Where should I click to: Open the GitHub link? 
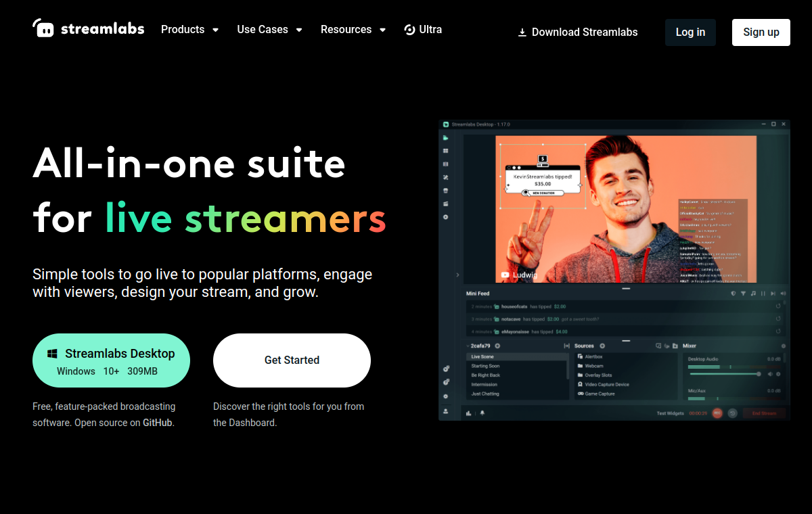point(158,423)
